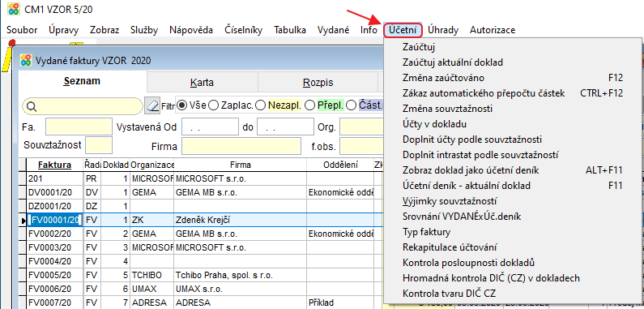Select the Přepl. radio button
The width and height of the screenshot is (644, 309).
[x=309, y=105]
